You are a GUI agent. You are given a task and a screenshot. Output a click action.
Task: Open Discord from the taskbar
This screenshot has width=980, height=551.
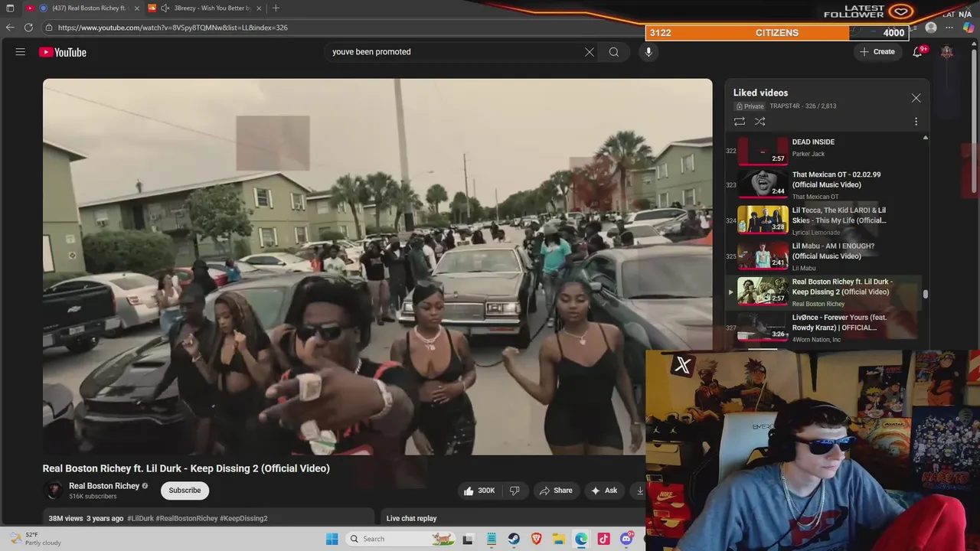pyautogui.click(x=626, y=539)
